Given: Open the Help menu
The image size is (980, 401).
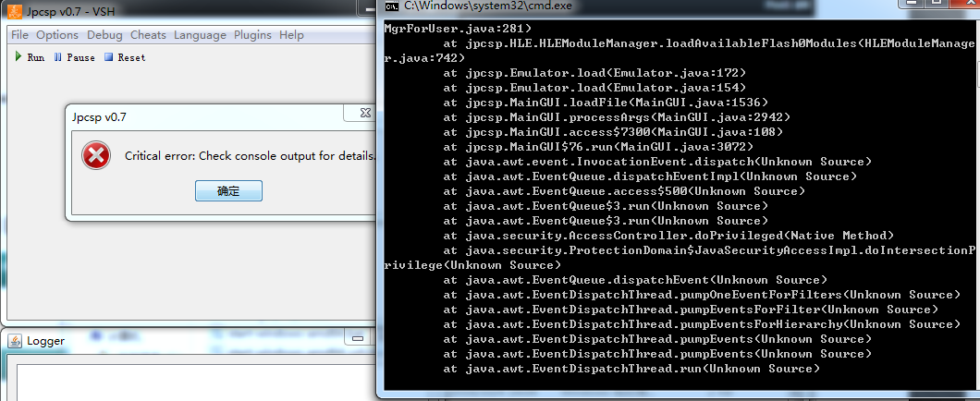Looking at the screenshot, I should click(291, 35).
